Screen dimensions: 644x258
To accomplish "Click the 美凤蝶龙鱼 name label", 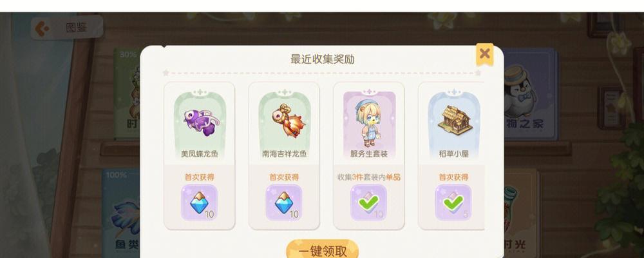I will click(x=199, y=154).
